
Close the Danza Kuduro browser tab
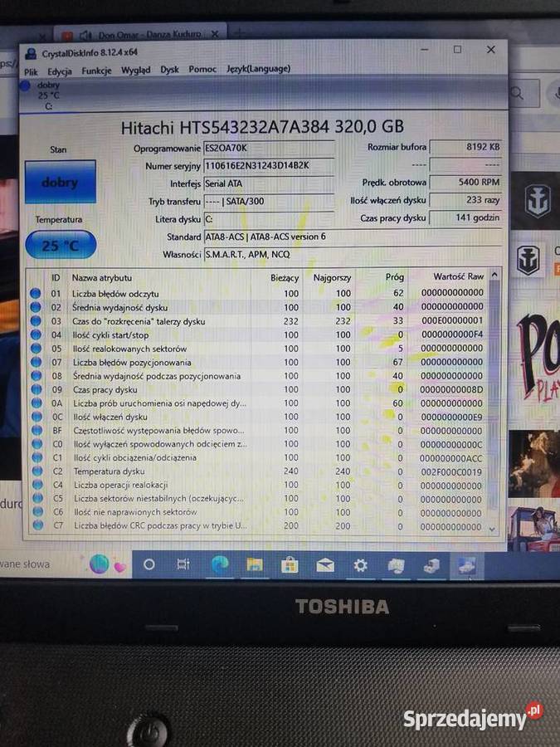coord(215,34)
